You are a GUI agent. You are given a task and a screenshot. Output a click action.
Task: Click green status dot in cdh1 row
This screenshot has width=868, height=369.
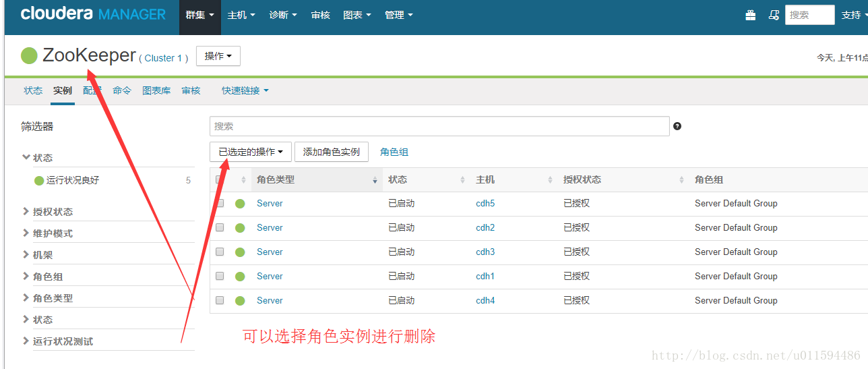[240, 277]
